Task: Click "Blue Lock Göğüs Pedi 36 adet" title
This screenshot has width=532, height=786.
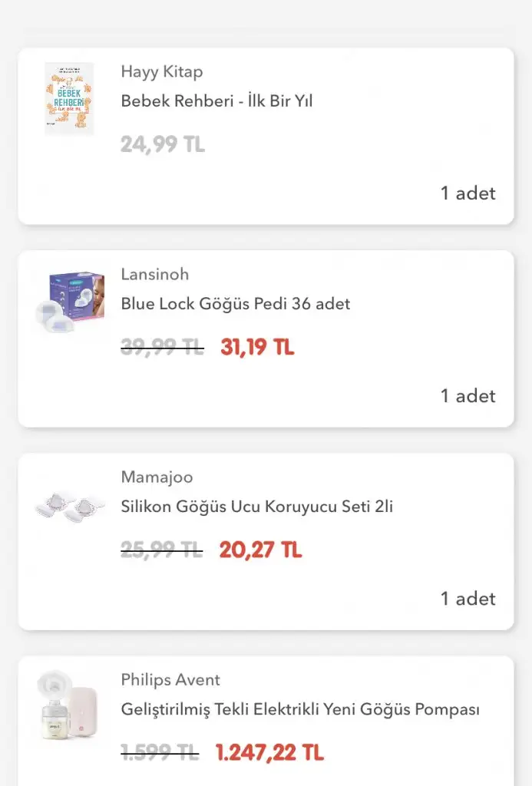Action: (x=235, y=304)
